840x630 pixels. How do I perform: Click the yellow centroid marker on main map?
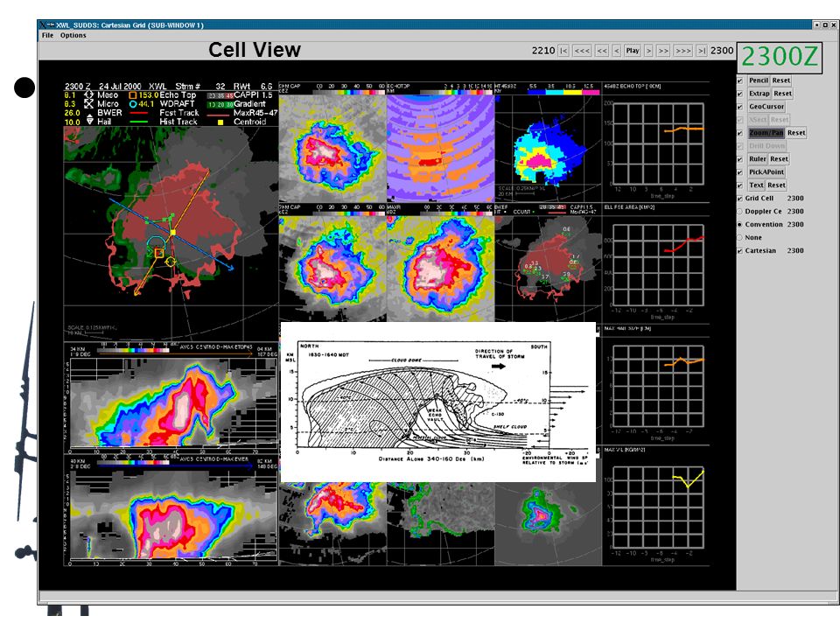pos(173,233)
